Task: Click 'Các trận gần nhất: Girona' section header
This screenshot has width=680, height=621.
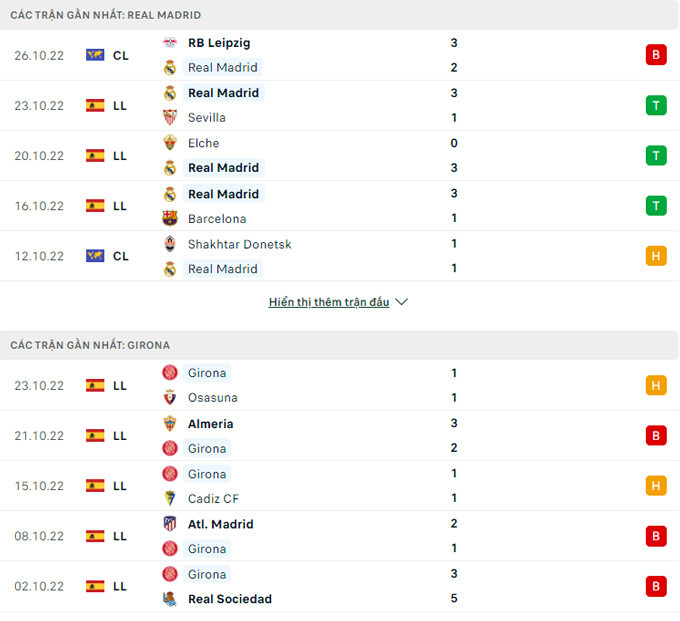Action: [x=90, y=345]
